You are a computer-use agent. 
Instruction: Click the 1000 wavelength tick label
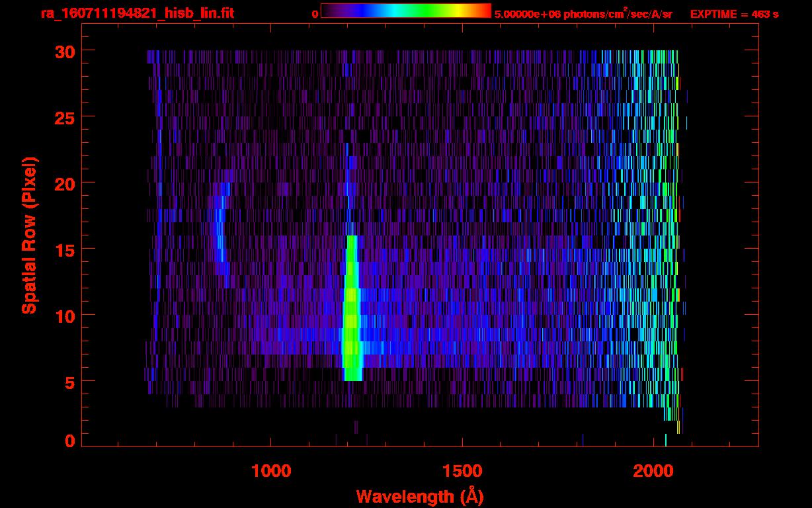(x=271, y=470)
